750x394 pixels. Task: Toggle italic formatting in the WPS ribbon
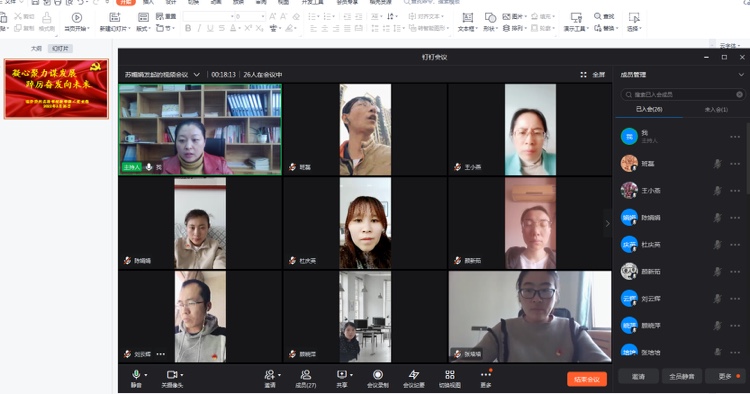pyautogui.click(x=199, y=29)
